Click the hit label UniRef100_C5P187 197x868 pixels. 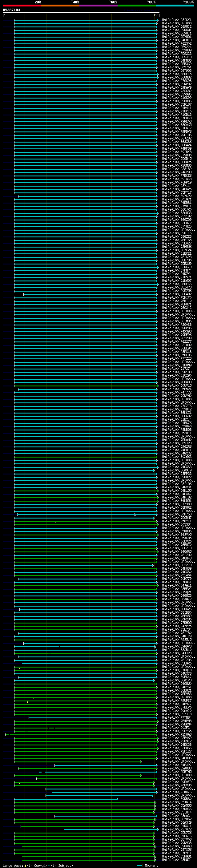coord(177,104)
